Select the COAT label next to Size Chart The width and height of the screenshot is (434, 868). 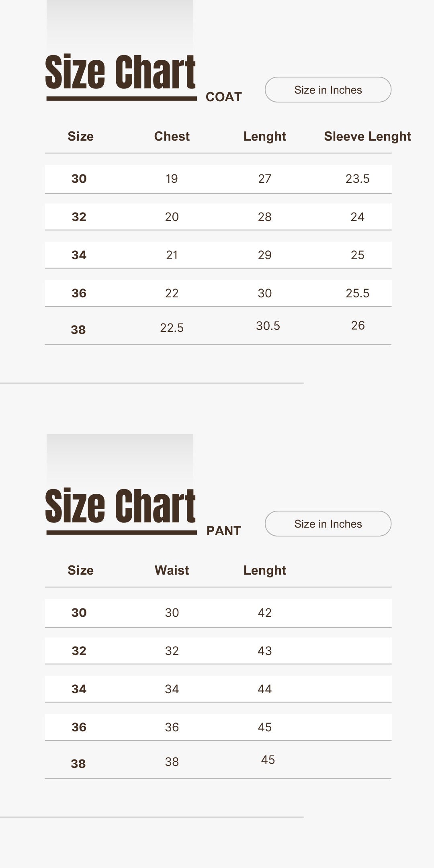point(223,97)
